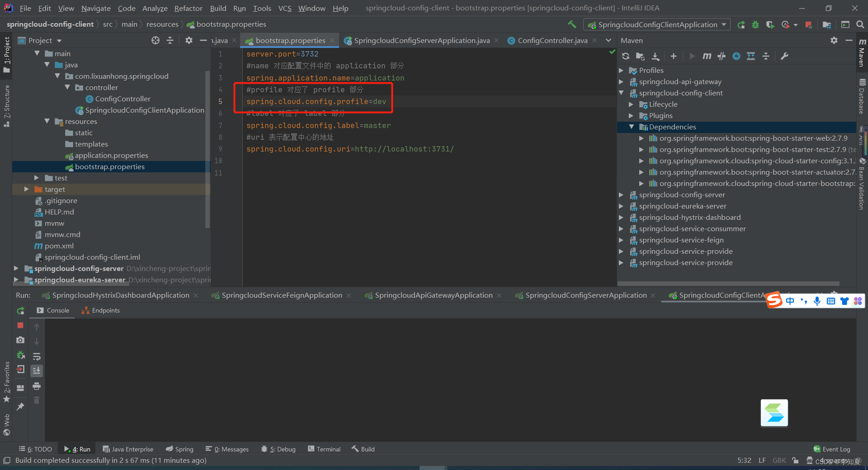Execute Maven goal via m icon
This screenshot has height=470, width=868.
click(x=707, y=56)
